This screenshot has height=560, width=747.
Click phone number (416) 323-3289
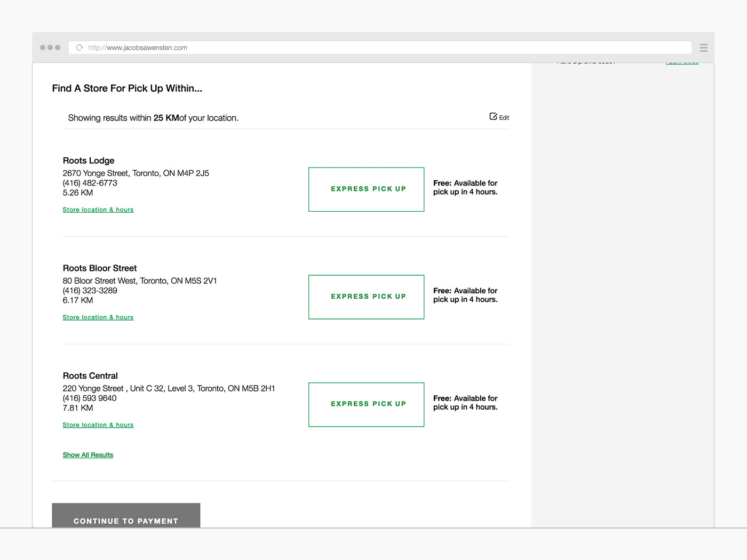point(90,291)
